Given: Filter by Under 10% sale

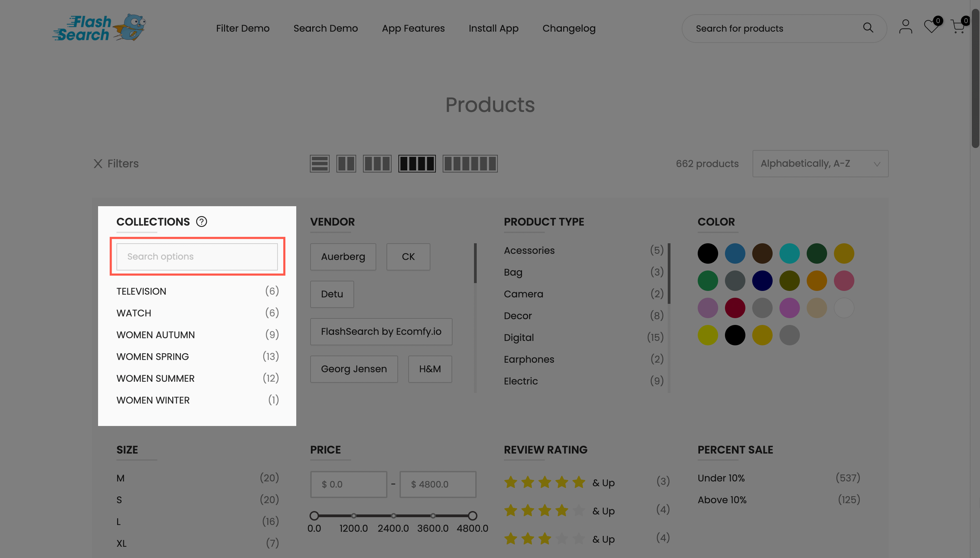Looking at the screenshot, I should 779,478.
